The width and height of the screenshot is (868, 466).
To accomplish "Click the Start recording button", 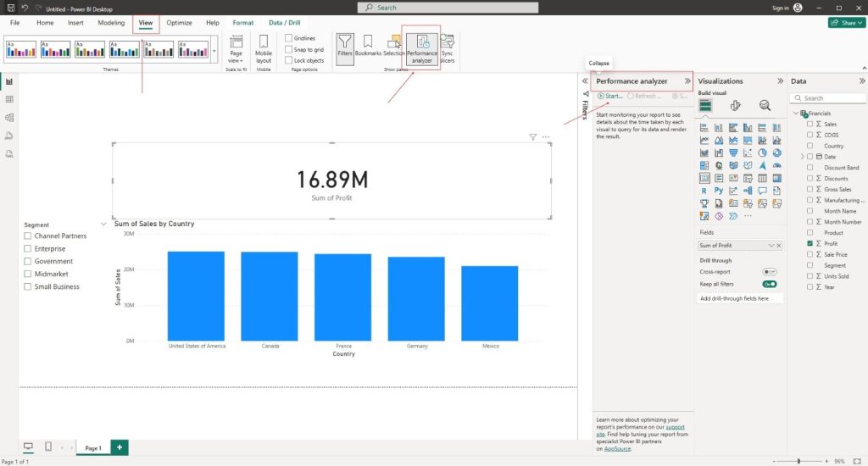I will click(x=609, y=97).
